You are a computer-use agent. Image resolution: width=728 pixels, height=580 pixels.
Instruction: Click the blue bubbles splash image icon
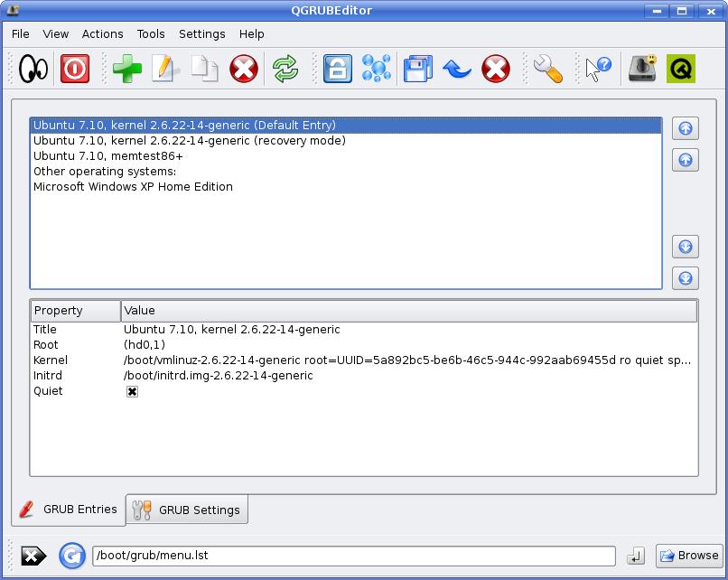376,70
